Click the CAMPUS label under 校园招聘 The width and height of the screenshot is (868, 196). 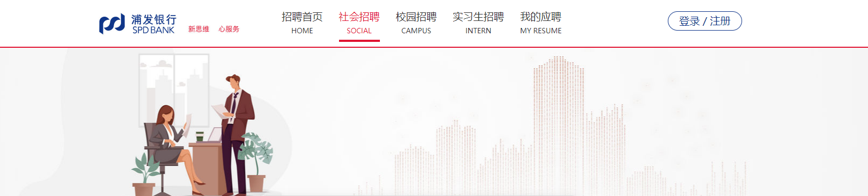(x=416, y=31)
